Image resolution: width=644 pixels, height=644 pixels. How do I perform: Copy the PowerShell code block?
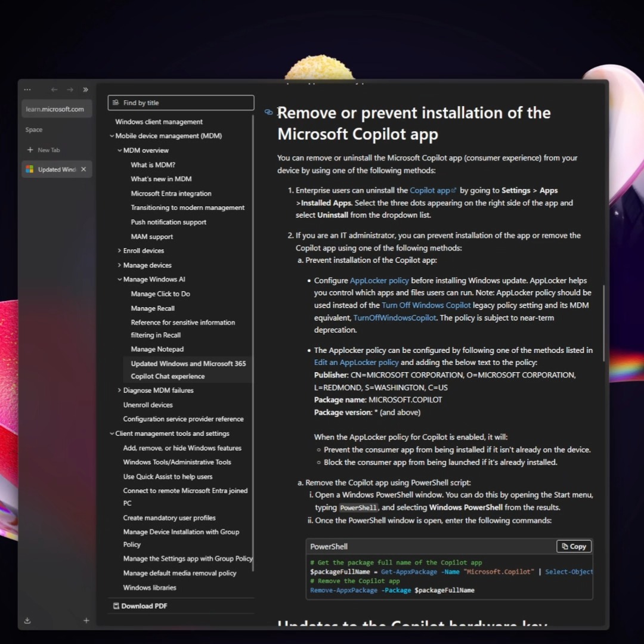point(574,546)
